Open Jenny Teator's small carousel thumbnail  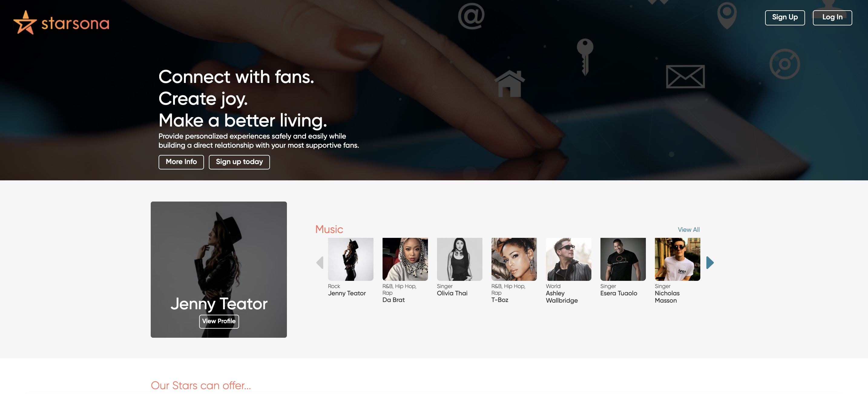point(350,259)
